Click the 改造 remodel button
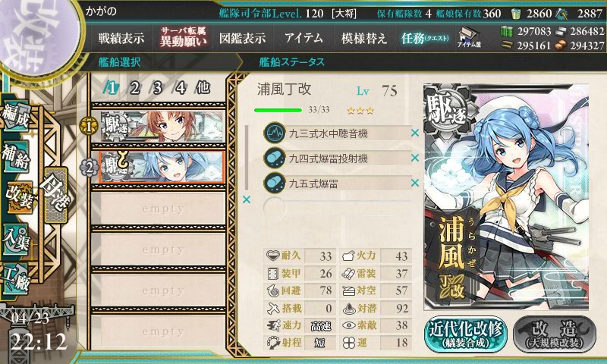The image size is (607, 364). [555, 334]
